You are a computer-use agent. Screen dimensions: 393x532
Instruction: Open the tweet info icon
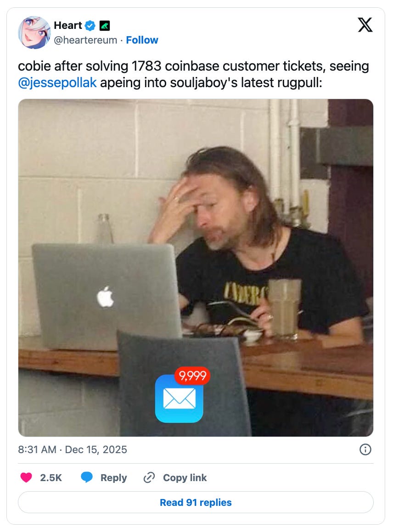click(365, 449)
